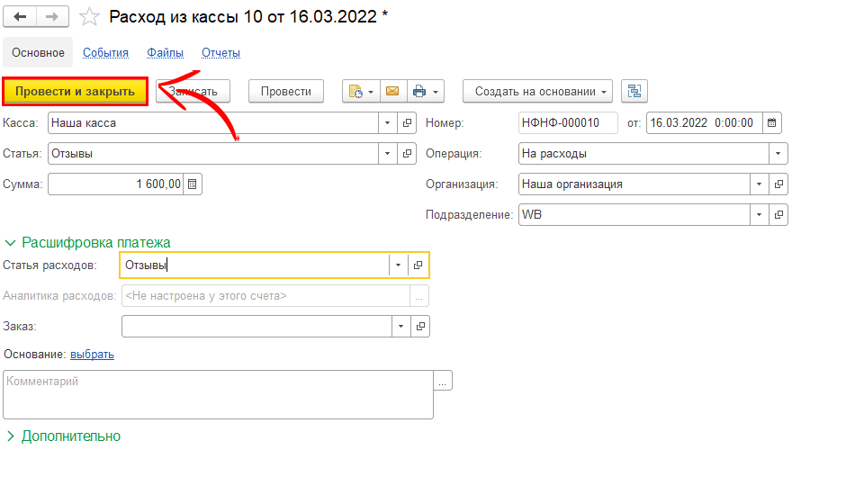This screenshot has height=504, width=864.
Task: Click into the Заказ input field
Action: [x=256, y=326]
